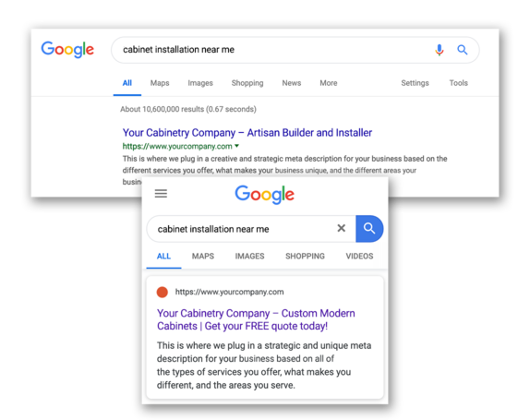Switch to the desktop Maps tab
Viewport: 530px width, 420px height.
(x=160, y=83)
